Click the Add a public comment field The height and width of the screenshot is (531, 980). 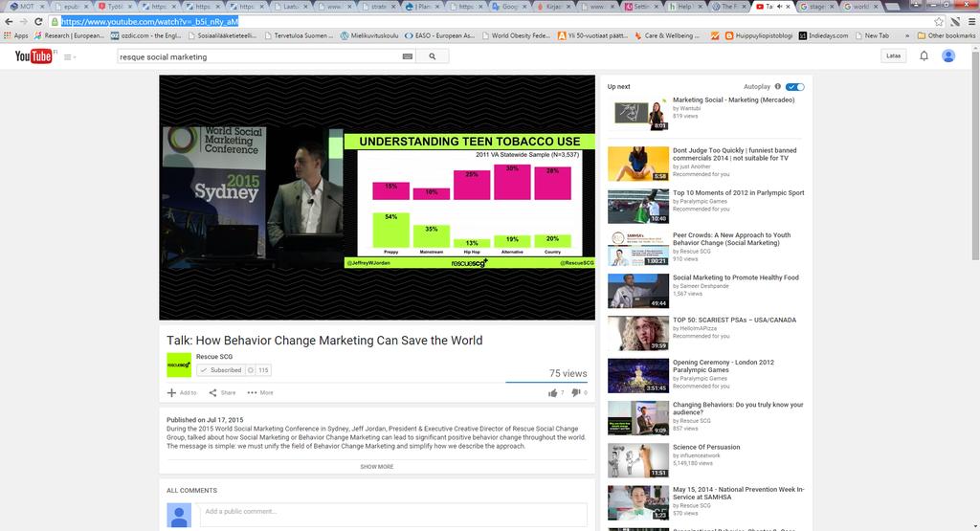tap(393, 514)
